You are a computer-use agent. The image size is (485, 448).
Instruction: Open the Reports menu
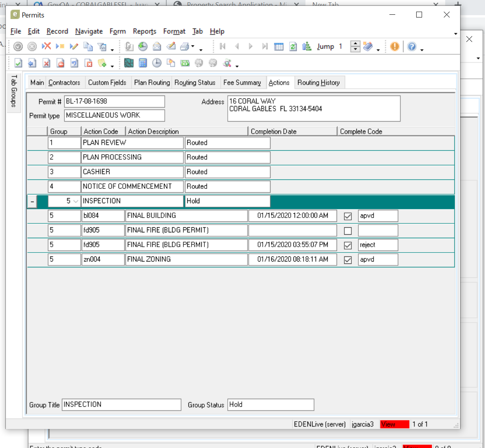pyautogui.click(x=144, y=31)
